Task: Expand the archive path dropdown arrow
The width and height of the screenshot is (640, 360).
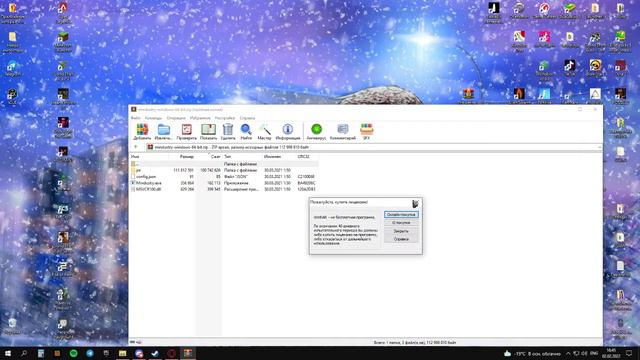Action: coord(600,147)
